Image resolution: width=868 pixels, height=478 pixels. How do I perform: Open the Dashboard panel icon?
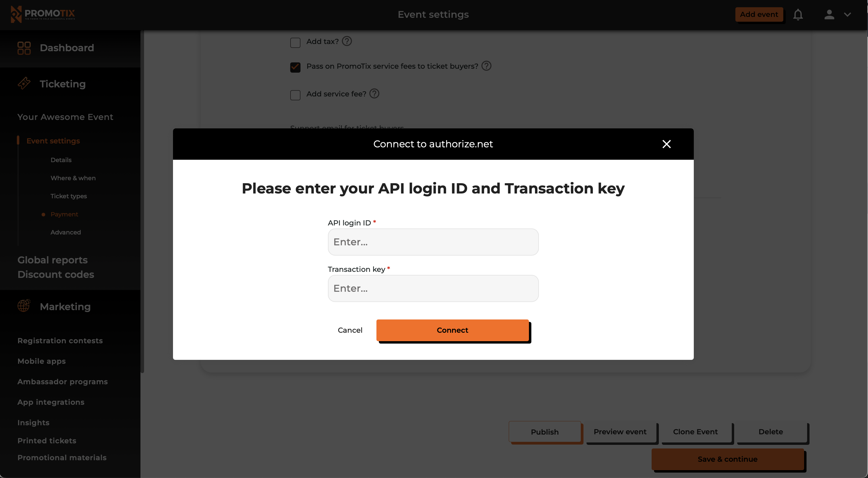tap(24, 48)
